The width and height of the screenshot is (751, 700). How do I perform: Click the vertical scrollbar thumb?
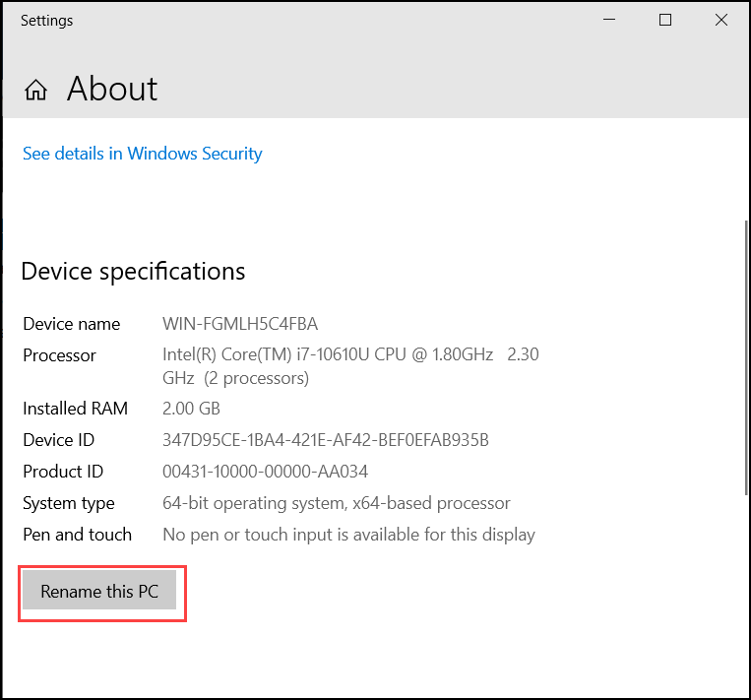tap(746, 357)
